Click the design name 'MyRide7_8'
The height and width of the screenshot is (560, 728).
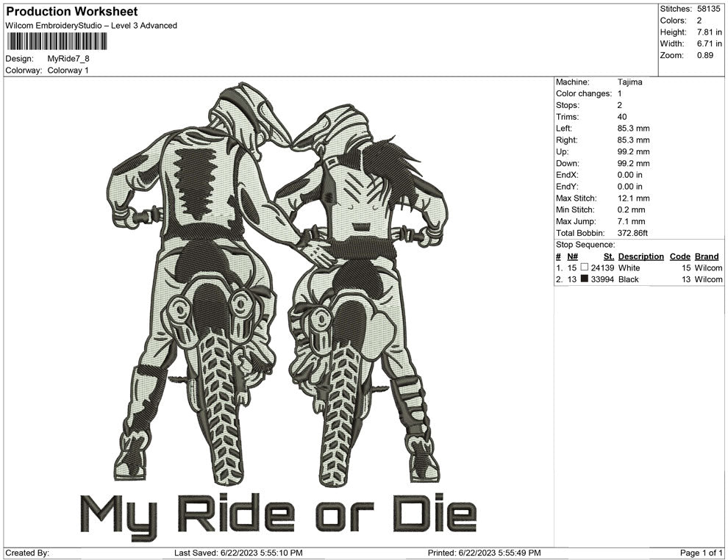(68, 59)
